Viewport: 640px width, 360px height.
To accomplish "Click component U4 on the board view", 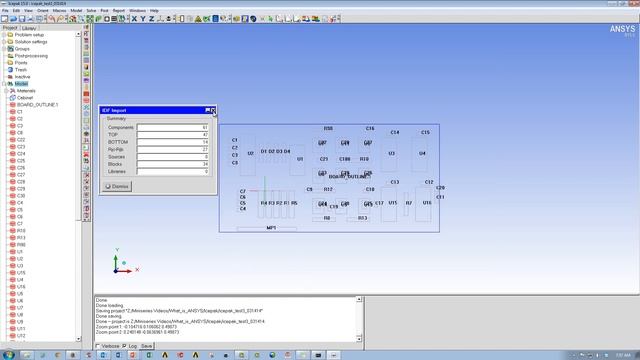I will coord(422,153).
